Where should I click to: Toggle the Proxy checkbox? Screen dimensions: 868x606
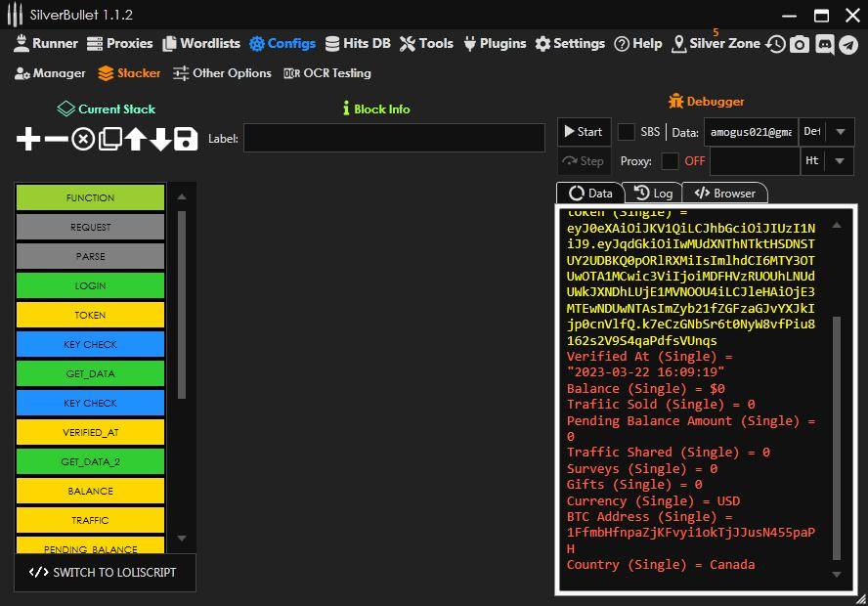point(670,161)
